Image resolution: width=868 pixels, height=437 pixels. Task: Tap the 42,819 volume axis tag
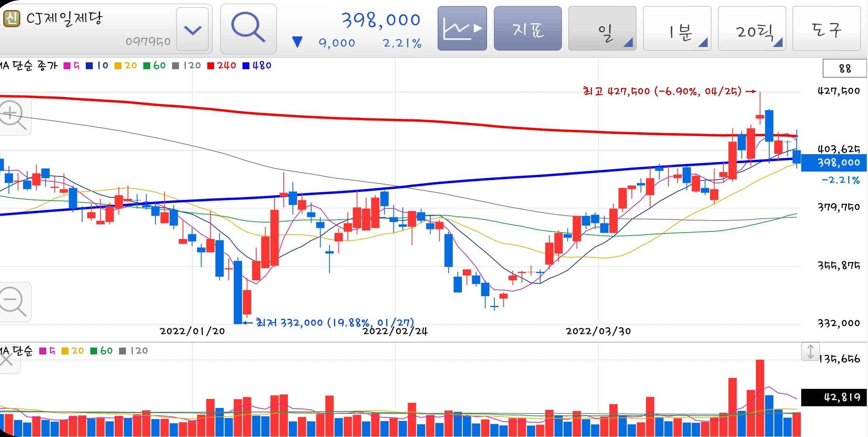pos(834,397)
